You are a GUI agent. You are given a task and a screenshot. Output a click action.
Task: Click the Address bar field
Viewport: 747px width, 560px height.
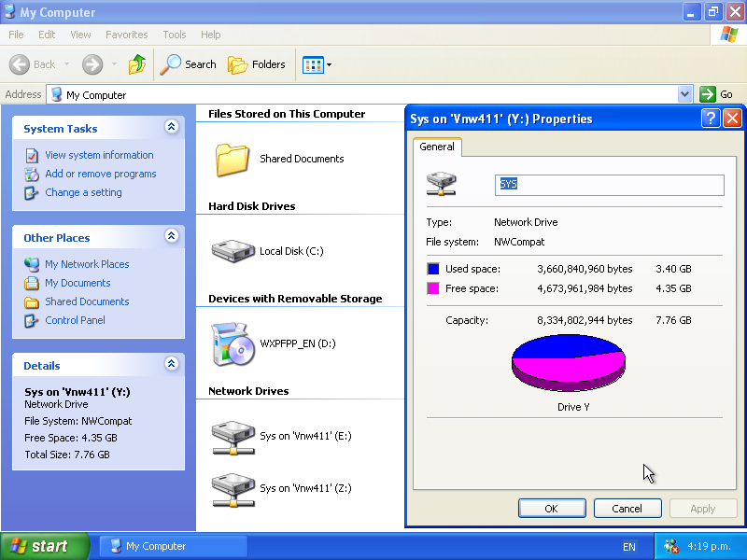[369, 94]
